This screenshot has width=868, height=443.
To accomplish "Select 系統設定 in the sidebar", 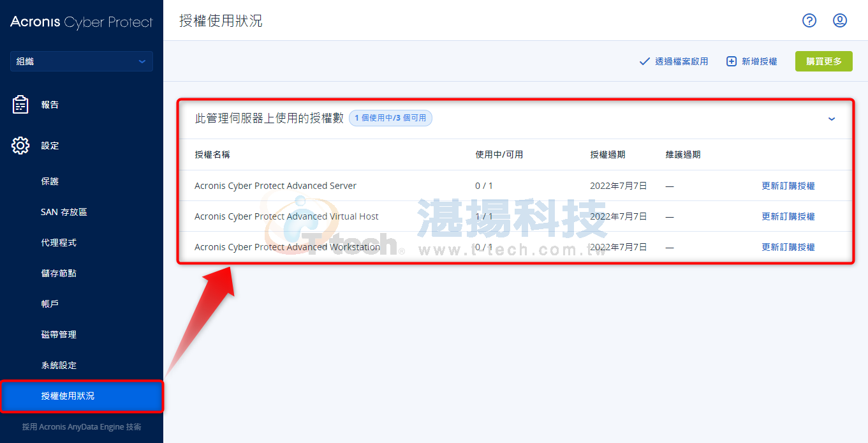I will point(59,365).
